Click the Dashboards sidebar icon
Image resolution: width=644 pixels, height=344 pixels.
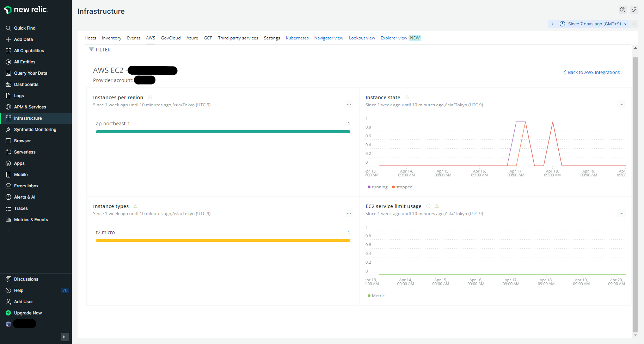[x=8, y=85]
